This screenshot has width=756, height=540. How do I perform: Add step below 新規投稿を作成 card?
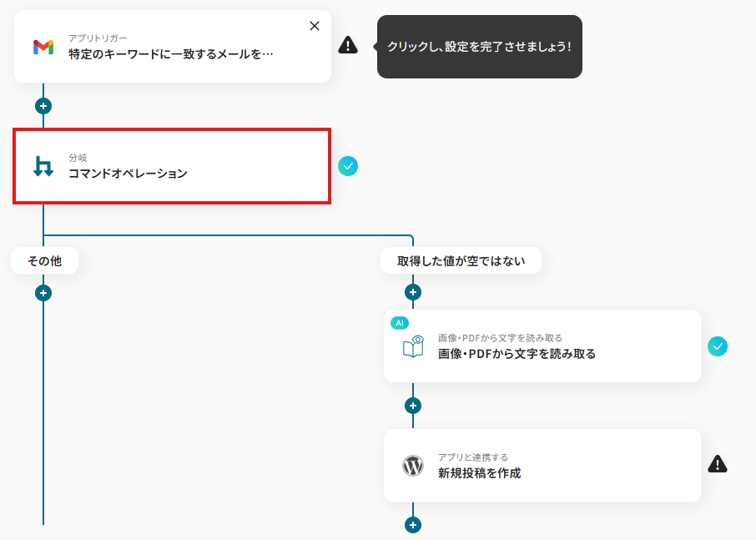pyautogui.click(x=413, y=525)
